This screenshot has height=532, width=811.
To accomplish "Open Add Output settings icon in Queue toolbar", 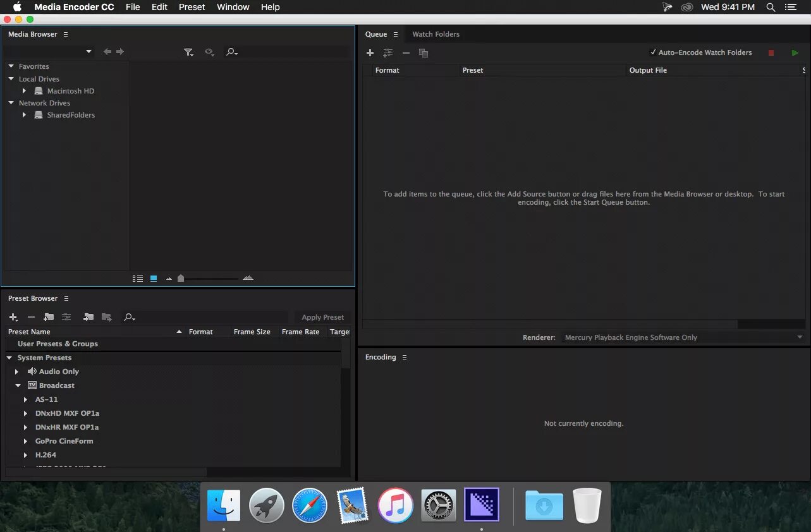I will pos(388,53).
